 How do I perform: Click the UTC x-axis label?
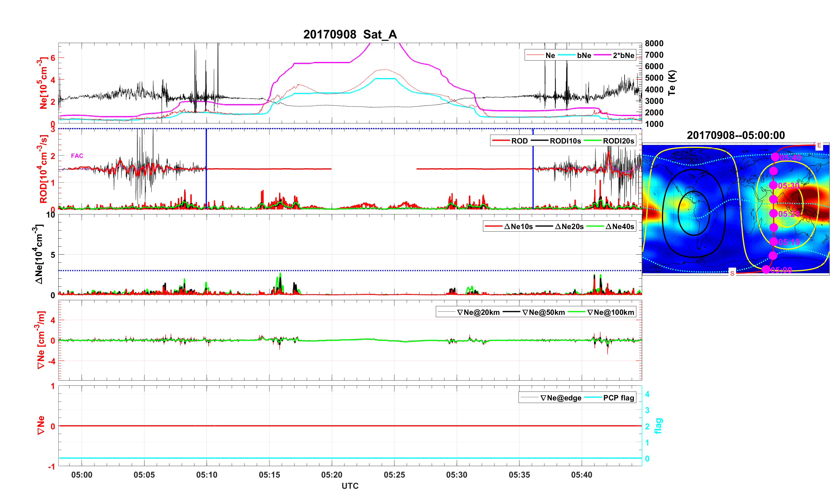pos(350,486)
